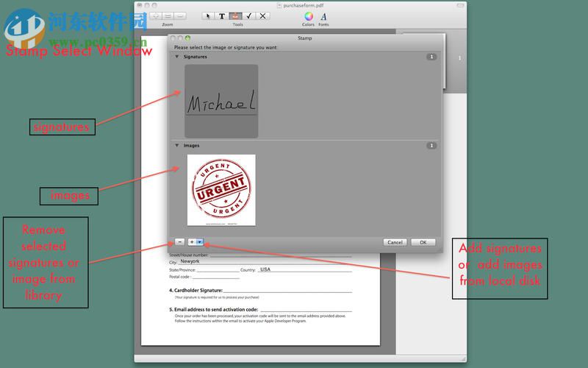588x368 pixels.
Task: Collapse the Signatures section
Action: click(x=177, y=57)
